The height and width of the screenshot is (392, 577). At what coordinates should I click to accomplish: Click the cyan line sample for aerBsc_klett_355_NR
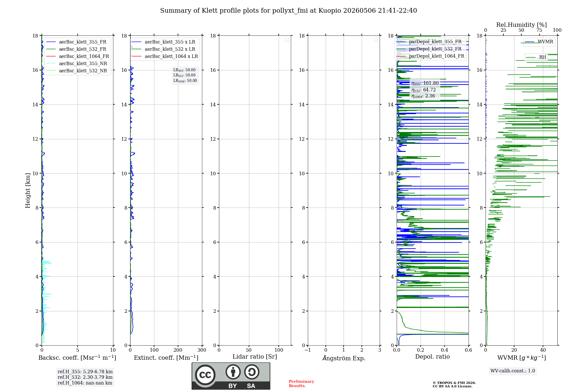51,64
